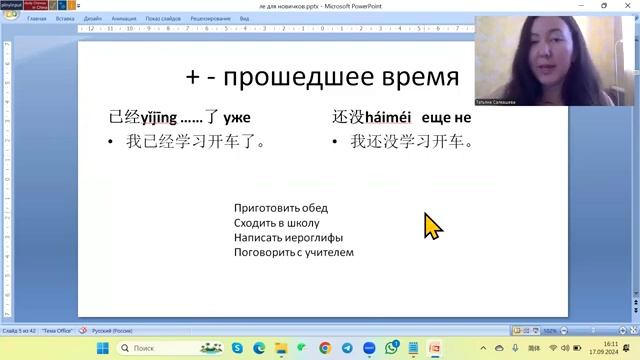The height and width of the screenshot is (360, 640).
Task: Click the OneDrive cloud tray icon
Action: click(x=499, y=348)
